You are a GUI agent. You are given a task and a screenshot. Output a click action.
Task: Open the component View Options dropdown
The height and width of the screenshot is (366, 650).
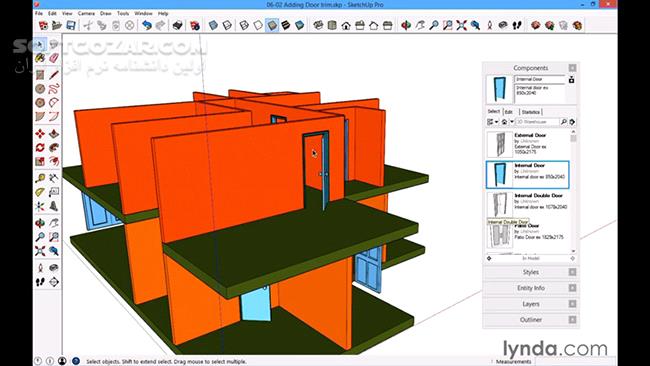(x=492, y=122)
